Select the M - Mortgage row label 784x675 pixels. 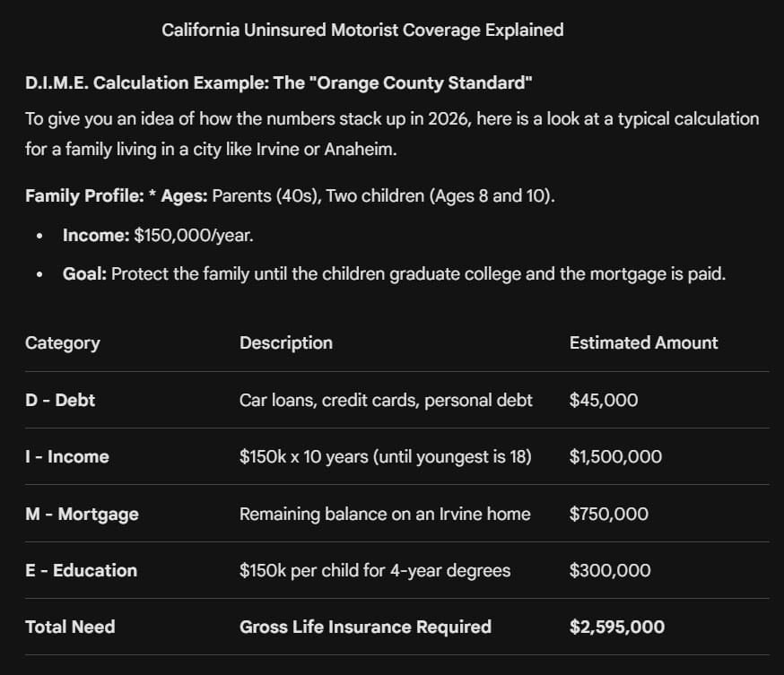82,515
